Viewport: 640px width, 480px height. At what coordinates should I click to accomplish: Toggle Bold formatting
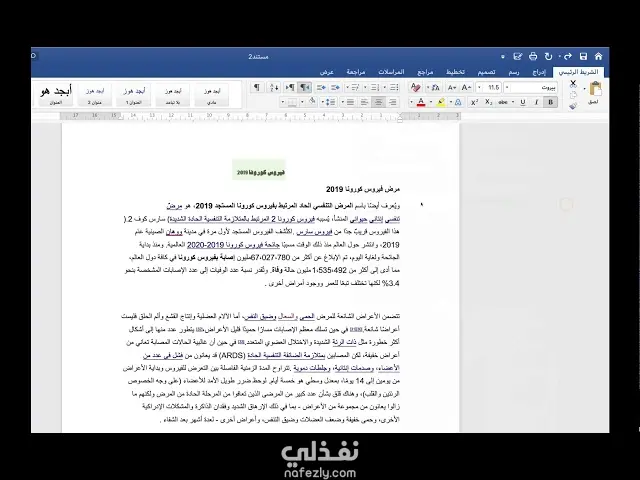coord(550,102)
